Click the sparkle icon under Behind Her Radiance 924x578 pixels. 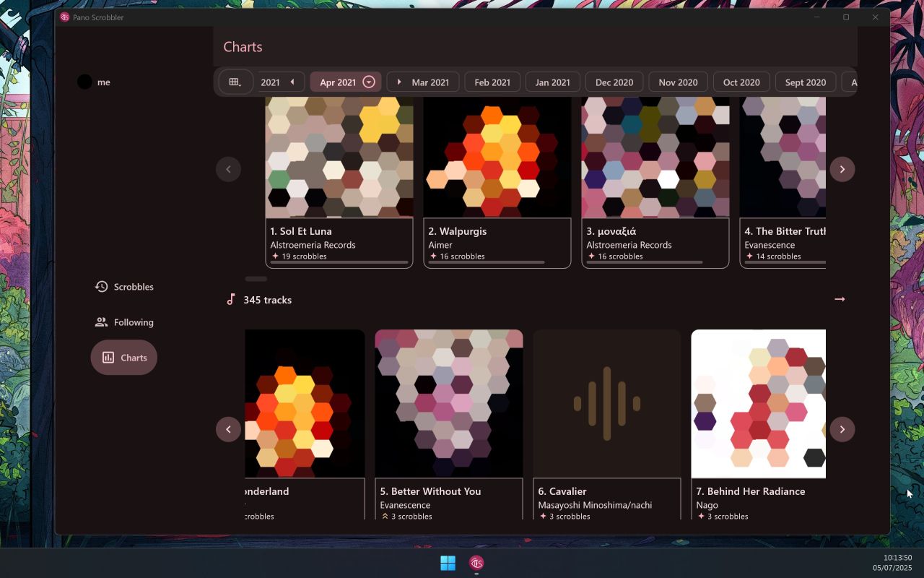[x=701, y=516]
